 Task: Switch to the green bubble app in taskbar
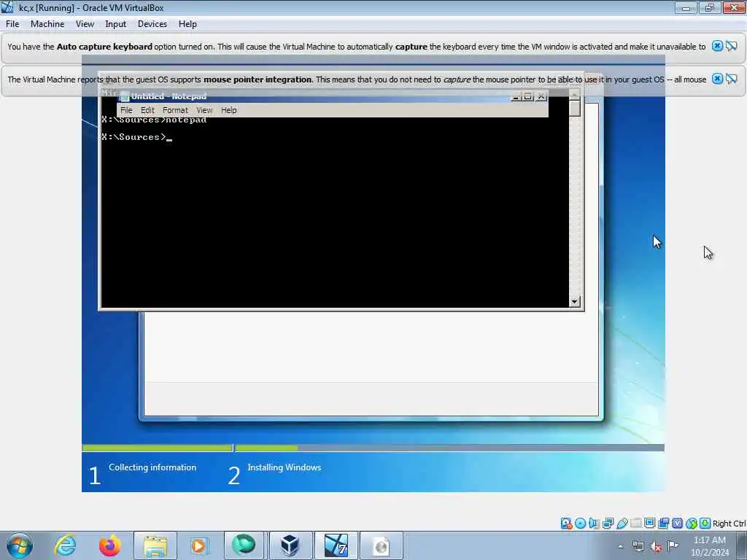click(x=244, y=545)
